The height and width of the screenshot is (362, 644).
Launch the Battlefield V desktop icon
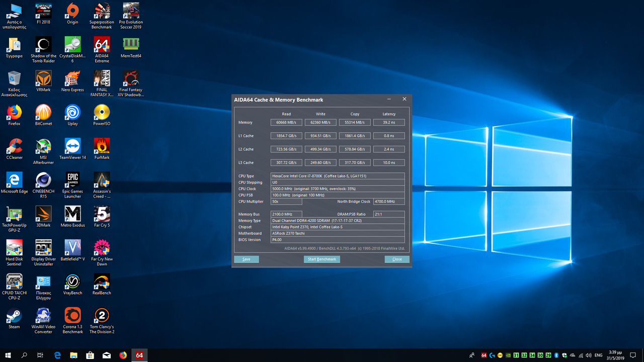pos(72,249)
